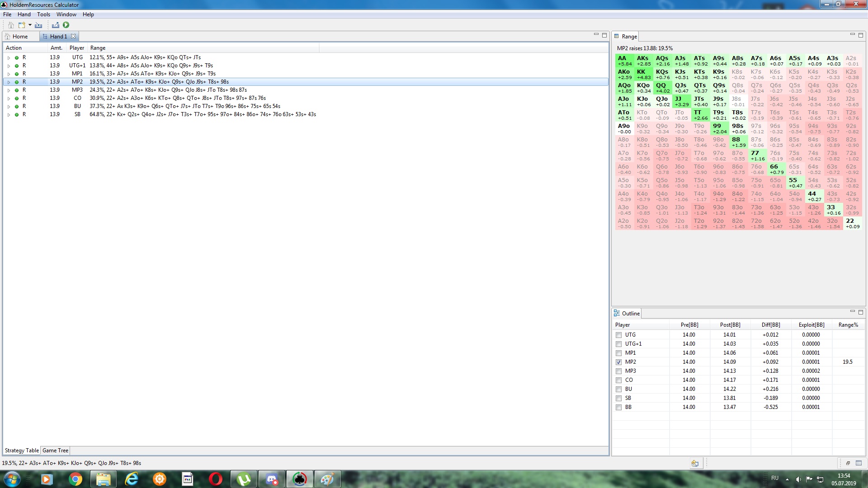
Task: Click the Exploit[BB] column header
Action: 811,325
